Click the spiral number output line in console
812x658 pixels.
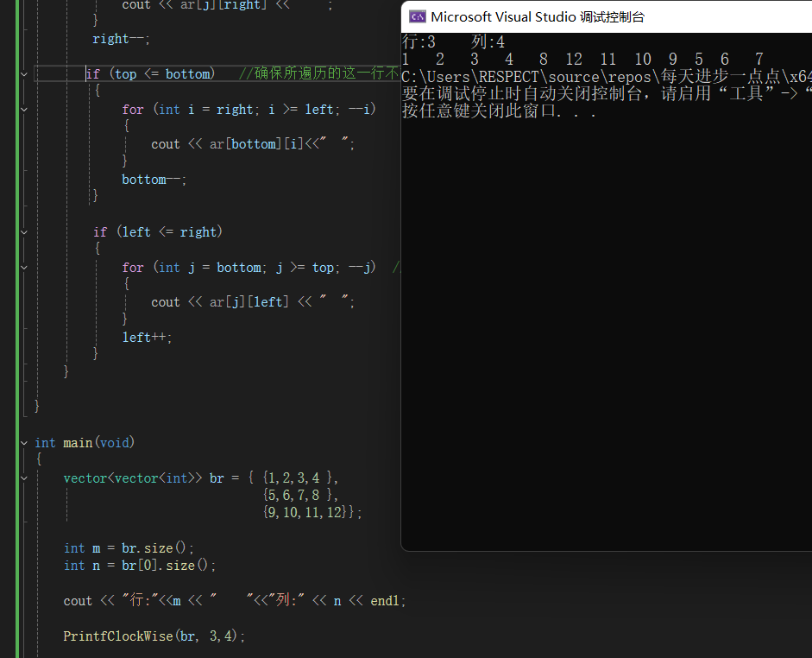click(582, 59)
